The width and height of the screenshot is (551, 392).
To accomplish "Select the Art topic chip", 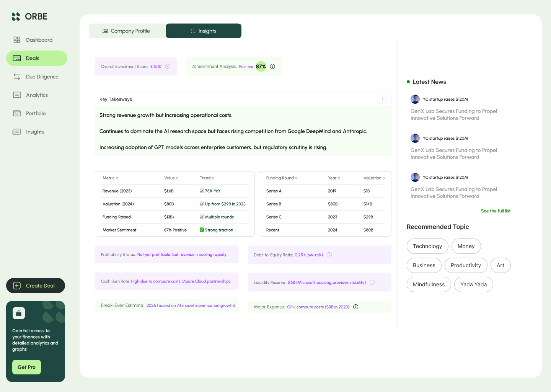I will [x=500, y=265].
